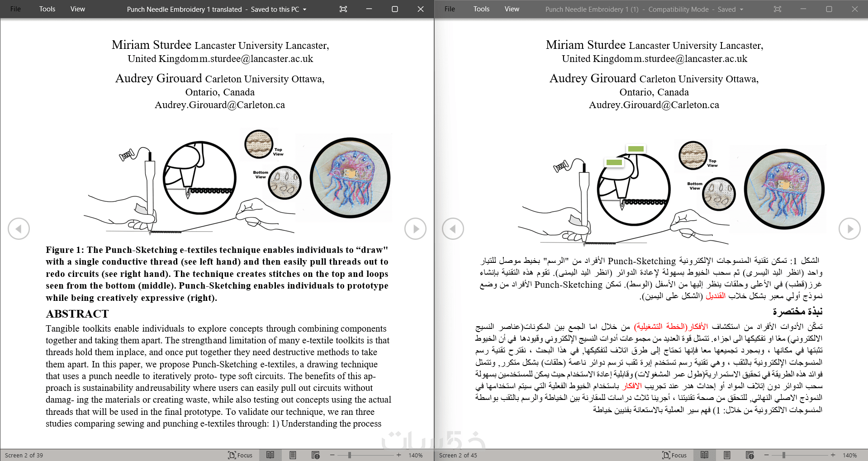Open Tools menu in the translated document window
Viewport: 868px width, 461px height.
coord(47,9)
